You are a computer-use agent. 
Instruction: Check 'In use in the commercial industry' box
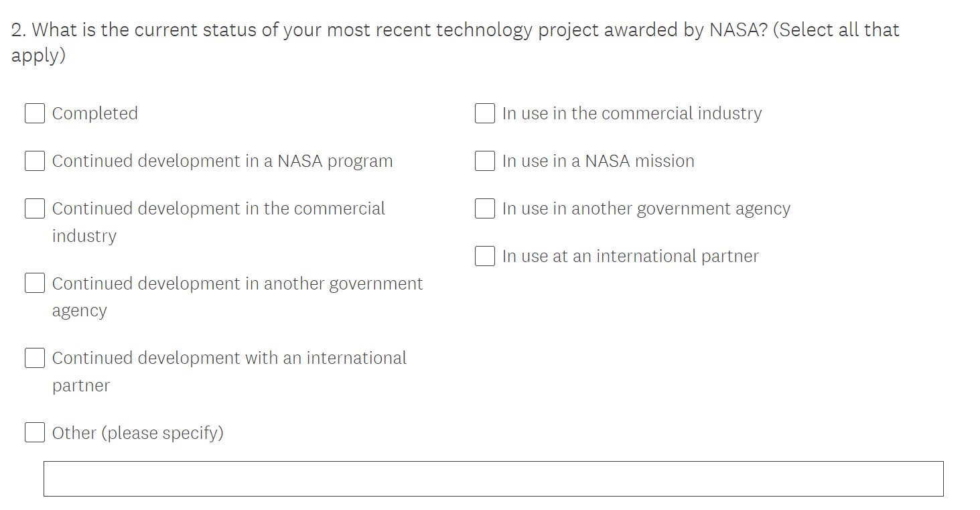(x=485, y=113)
